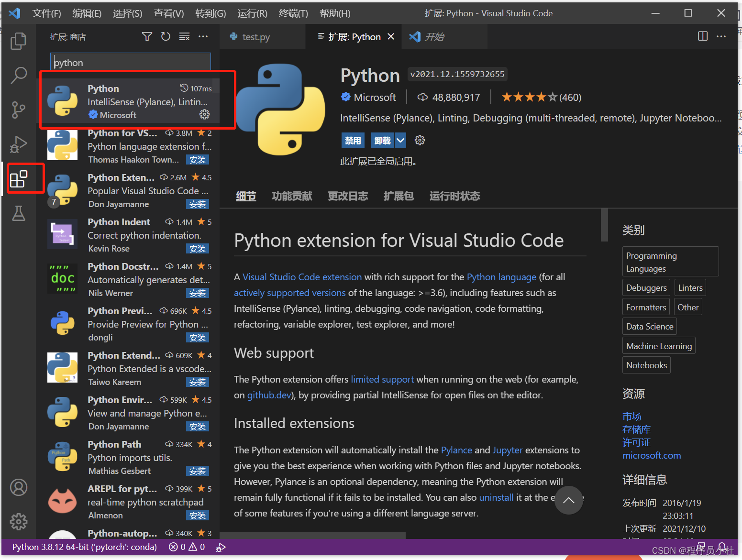Open the microsoft.com resource link
742x560 pixels.
pyautogui.click(x=652, y=455)
